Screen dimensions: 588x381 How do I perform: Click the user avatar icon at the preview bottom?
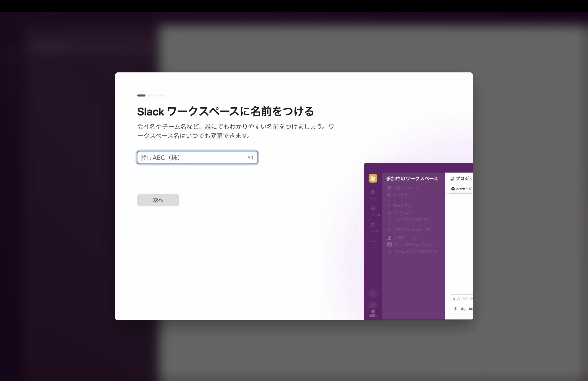(373, 313)
